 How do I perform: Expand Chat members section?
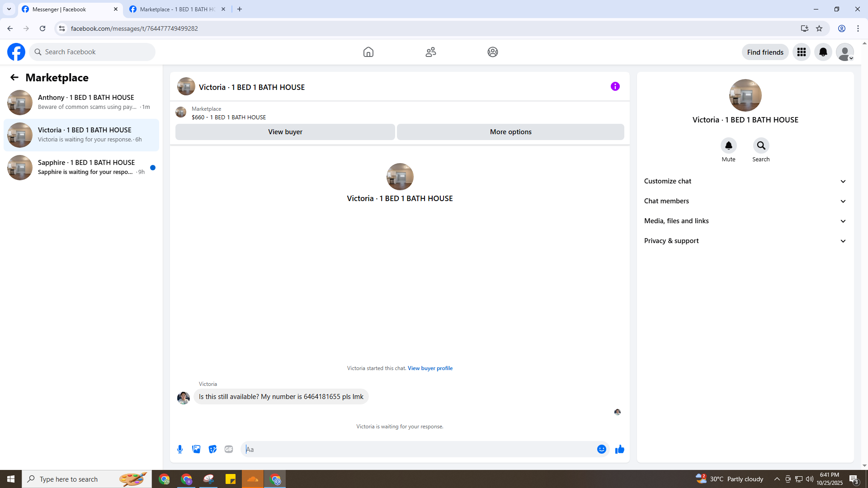pos(745,201)
